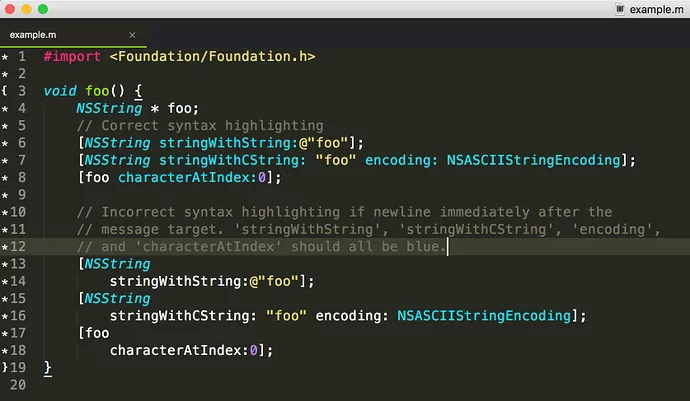690x401 pixels.
Task: Click 'NSASCIIStringEncoding' on line 7
Action: click(x=533, y=160)
